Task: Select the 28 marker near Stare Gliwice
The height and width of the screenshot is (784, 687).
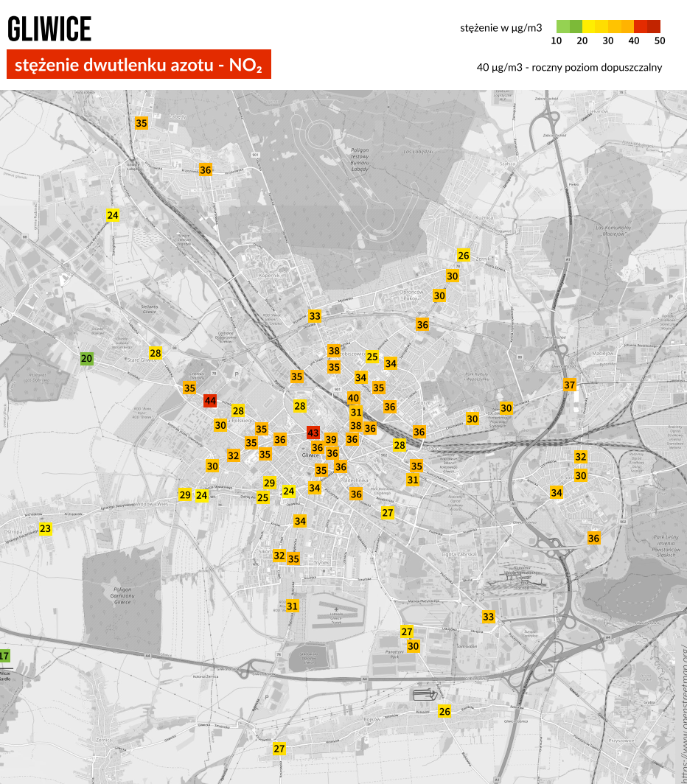Action: 156,352
